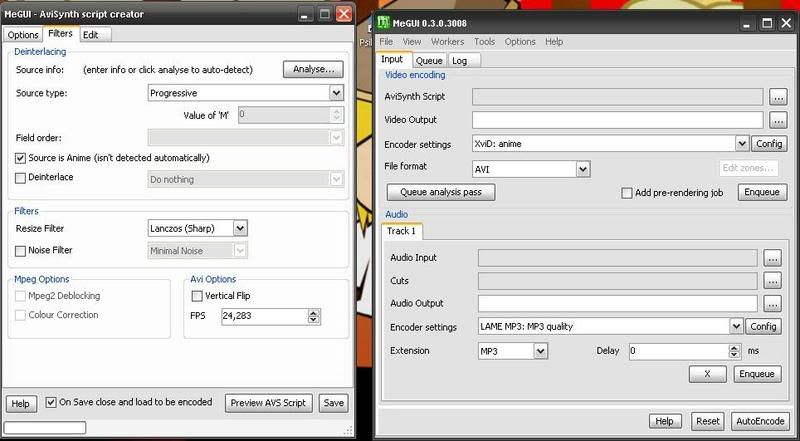800x441 pixels.
Task: Toggle Colour Correction checkbox
Action: [20, 315]
